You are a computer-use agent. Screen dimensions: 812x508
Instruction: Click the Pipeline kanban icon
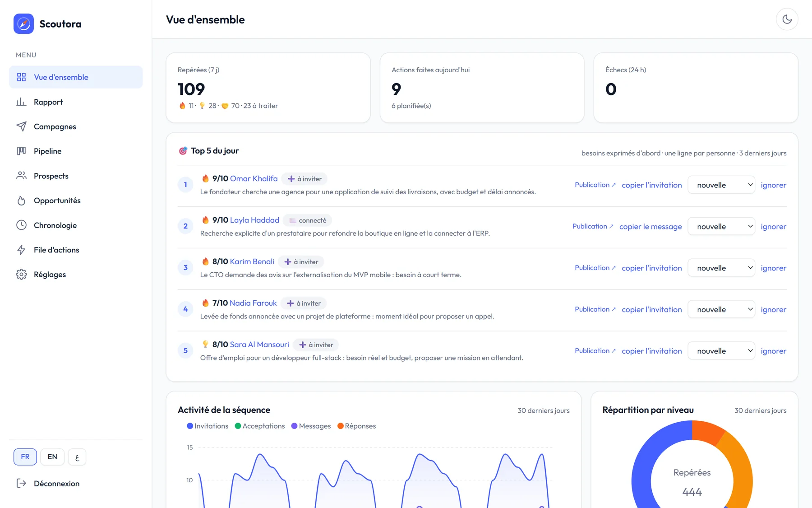click(21, 151)
